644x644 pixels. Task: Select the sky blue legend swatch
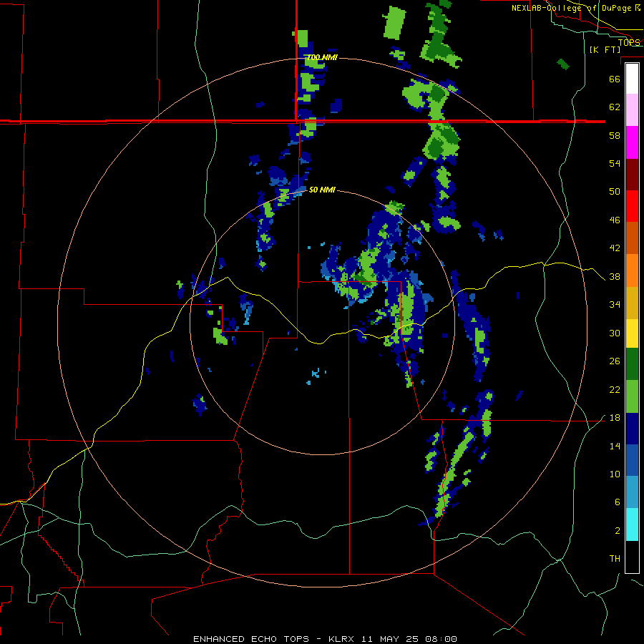632,492
